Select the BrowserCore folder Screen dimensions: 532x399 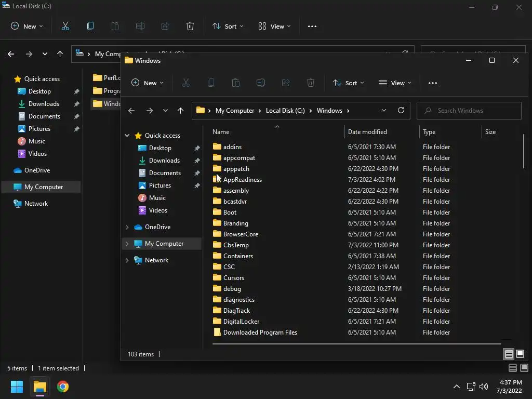(241, 234)
